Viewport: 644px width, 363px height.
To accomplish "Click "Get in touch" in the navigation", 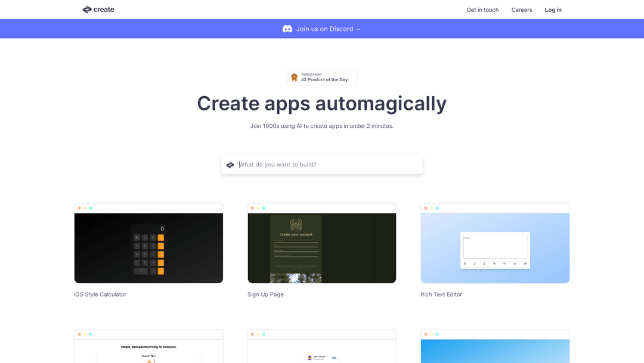I will click(x=482, y=10).
